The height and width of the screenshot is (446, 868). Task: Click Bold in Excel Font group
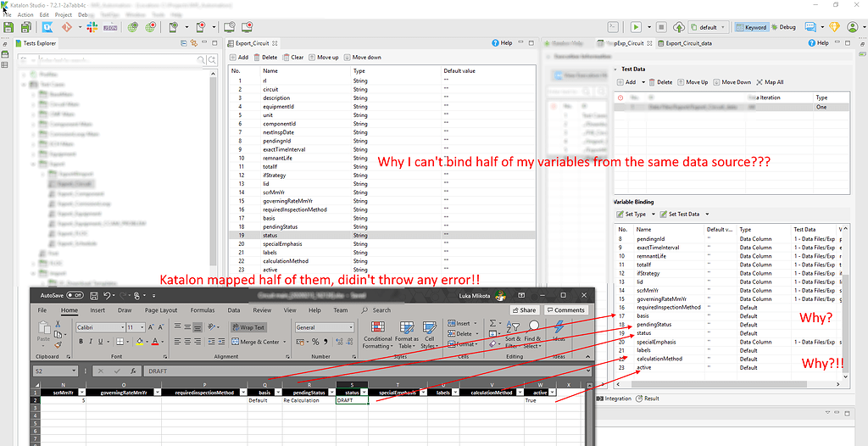pyautogui.click(x=81, y=342)
